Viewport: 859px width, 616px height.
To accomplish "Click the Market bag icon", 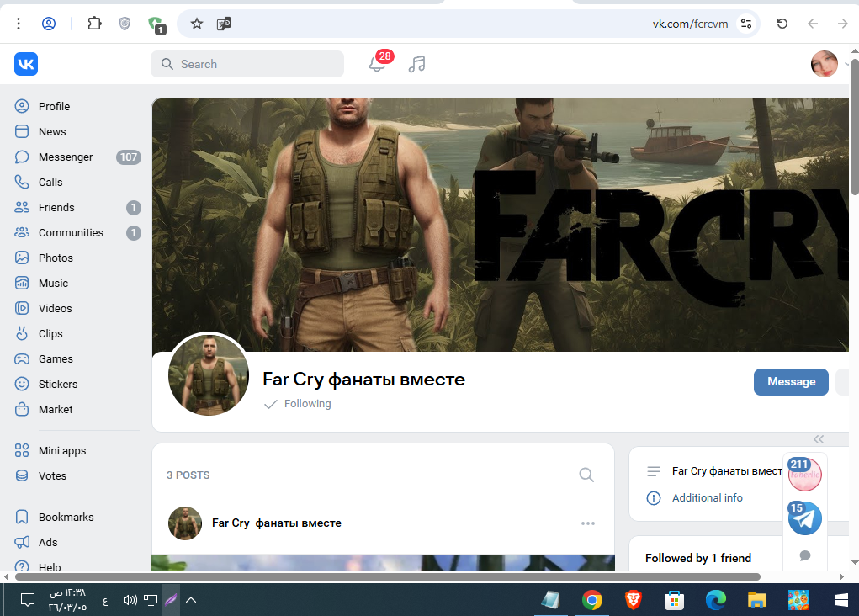I will [22, 409].
